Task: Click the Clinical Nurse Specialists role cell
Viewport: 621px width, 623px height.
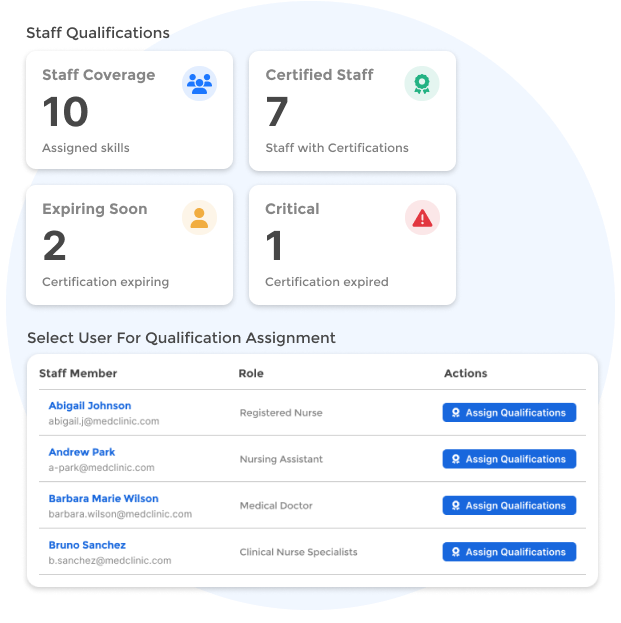Action: 298,552
